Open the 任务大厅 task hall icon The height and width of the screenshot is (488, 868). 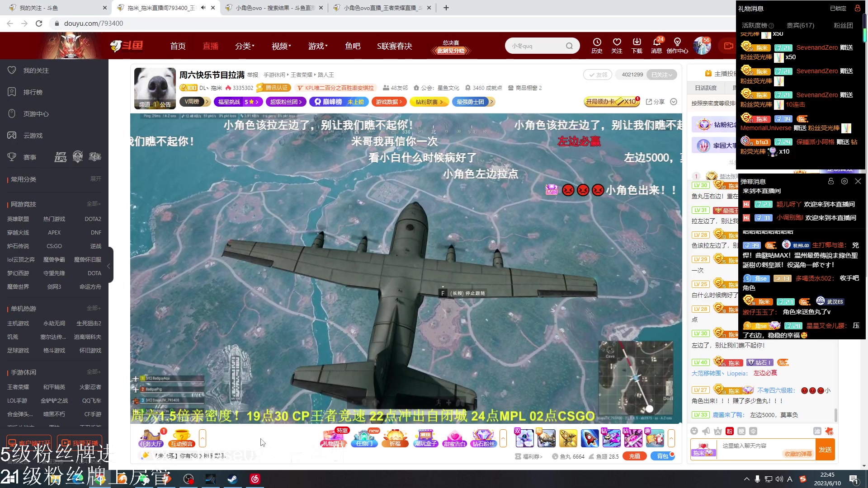(151, 438)
